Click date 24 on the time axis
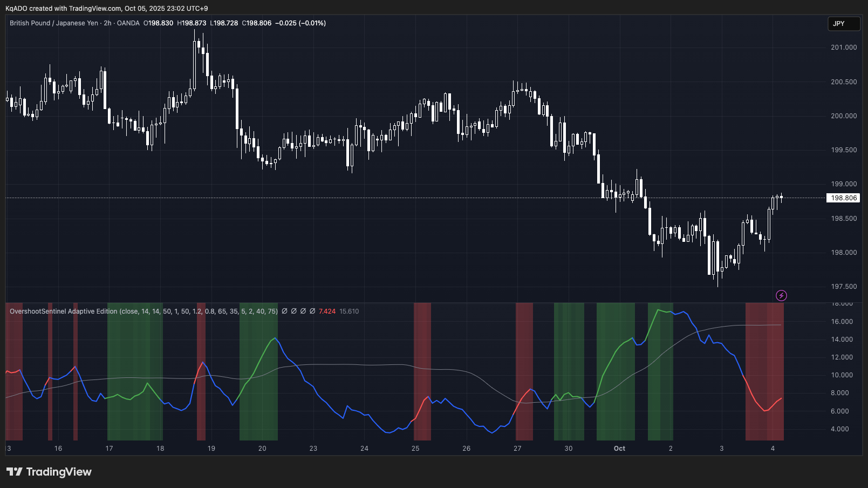 pos(365,449)
